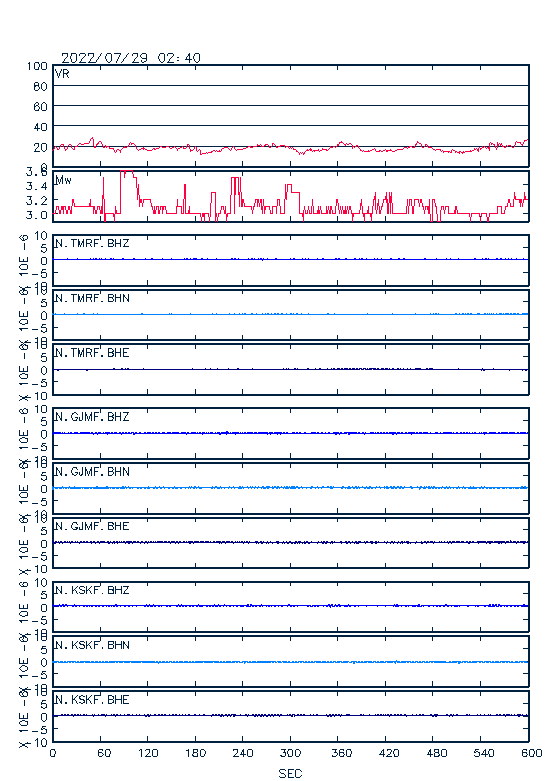Click the 100 value on VR axis
Image resolution: width=554 pixels, height=781 pixels.
(x=37, y=66)
